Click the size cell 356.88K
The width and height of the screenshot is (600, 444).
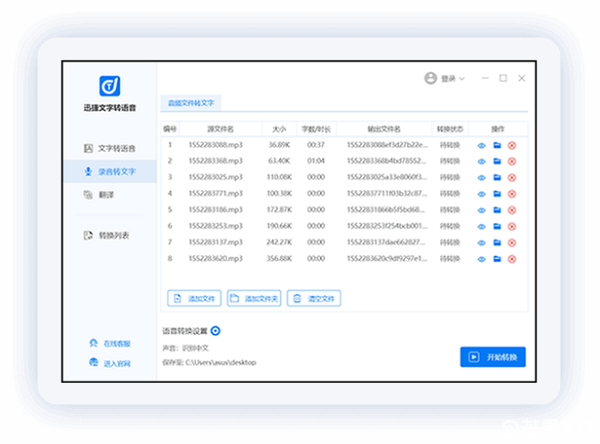pyautogui.click(x=279, y=259)
